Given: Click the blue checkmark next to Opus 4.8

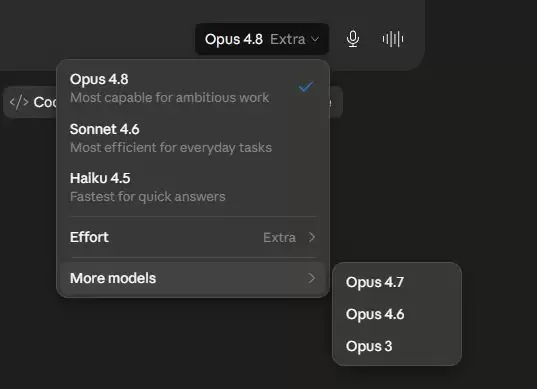Looking at the screenshot, I should click(305, 87).
